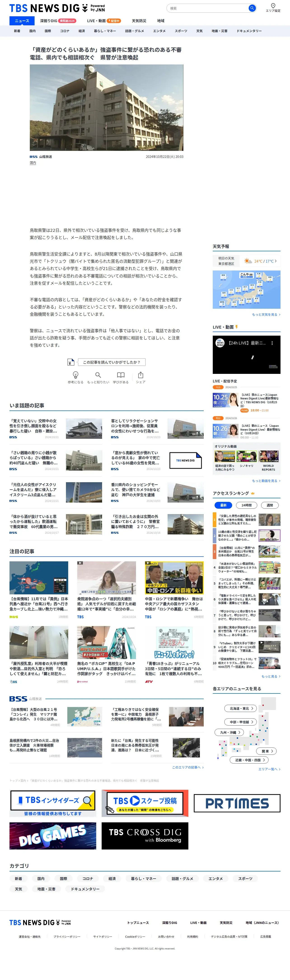290x980 pixels.
Task: Open the TBS CROSS DIG with Bloomberg banner
Action: [145, 836]
